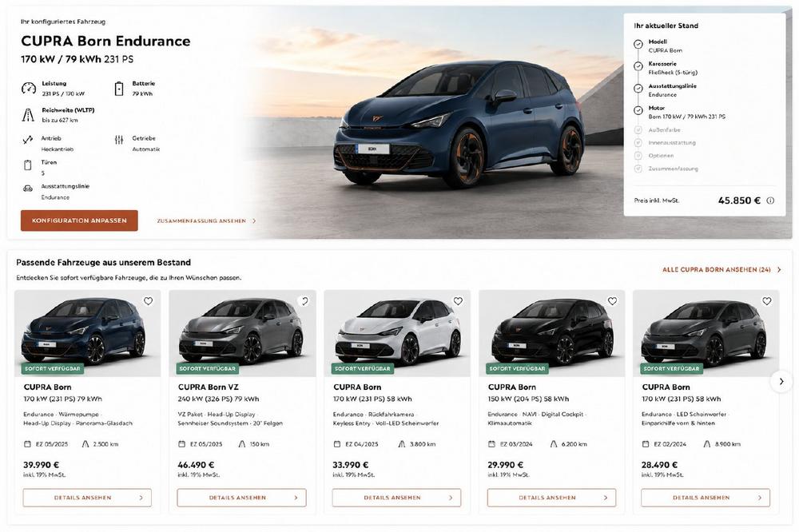The height and width of the screenshot is (532, 799).
Task: Open grey CUPRA Born VZ thumbnail
Action: click(x=243, y=333)
